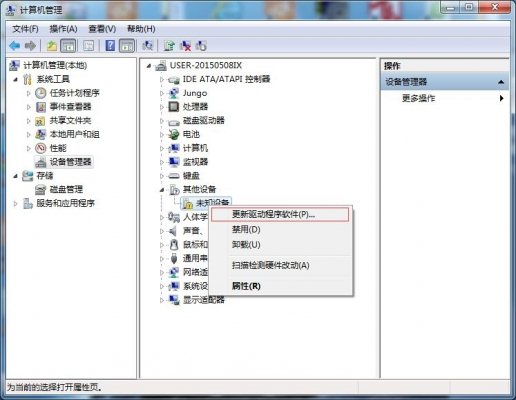Click the blue Help question-mark toolbar icon
The height and width of the screenshot is (400, 516).
110,45
